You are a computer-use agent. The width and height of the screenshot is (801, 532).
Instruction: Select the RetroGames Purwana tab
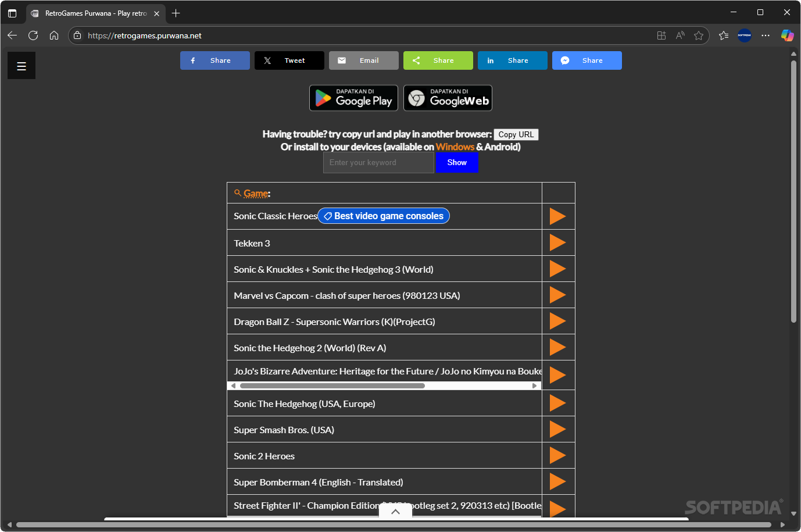(x=96, y=13)
